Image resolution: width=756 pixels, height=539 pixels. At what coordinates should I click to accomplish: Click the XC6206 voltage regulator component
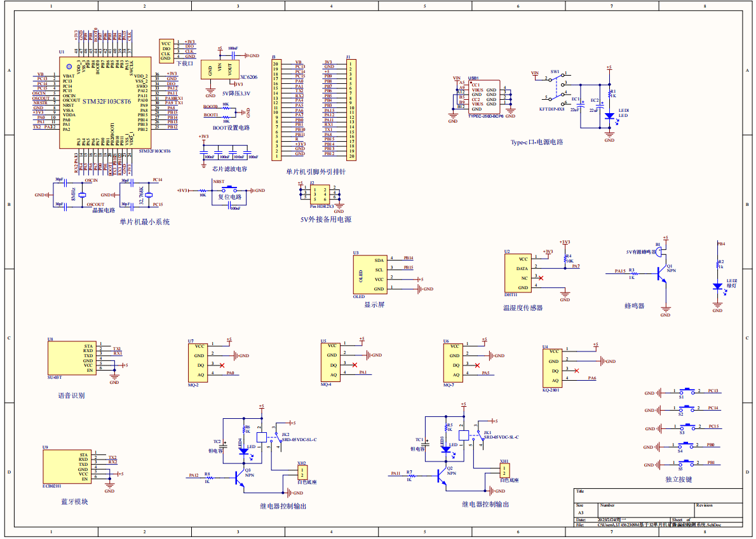220,70
